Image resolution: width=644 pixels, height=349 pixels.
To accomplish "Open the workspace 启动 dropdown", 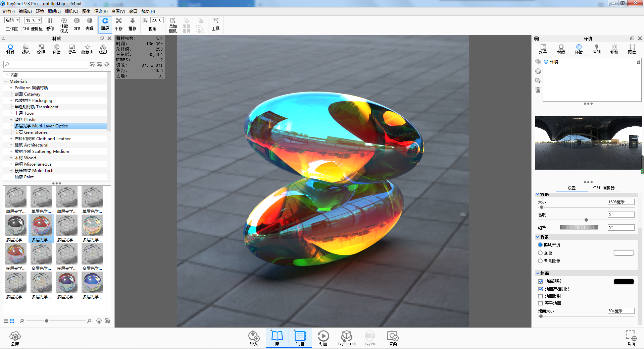I will tap(12, 20).
